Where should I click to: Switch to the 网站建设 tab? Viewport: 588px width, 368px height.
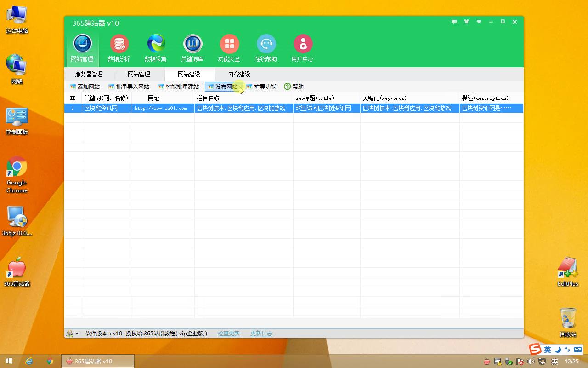[x=189, y=74]
